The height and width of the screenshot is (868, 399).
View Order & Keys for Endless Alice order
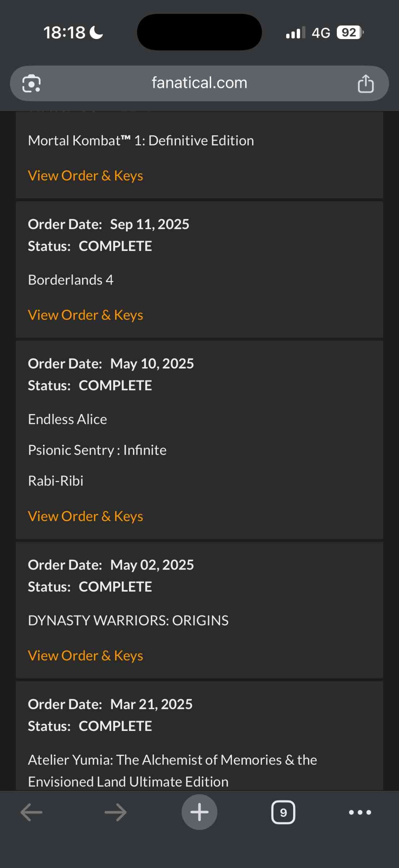pos(86,516)
